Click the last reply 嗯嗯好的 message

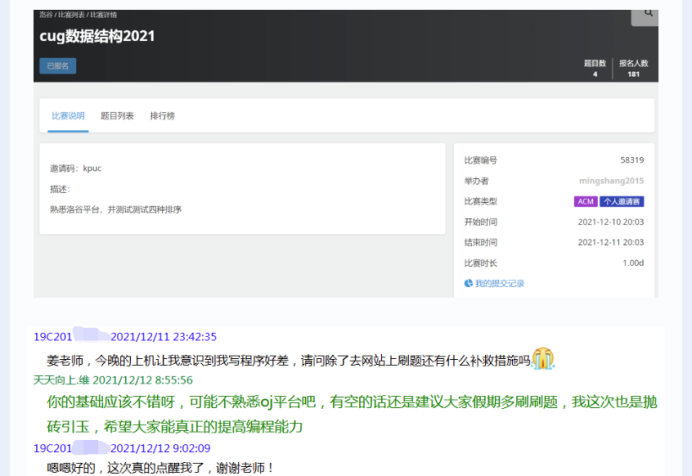160,467
